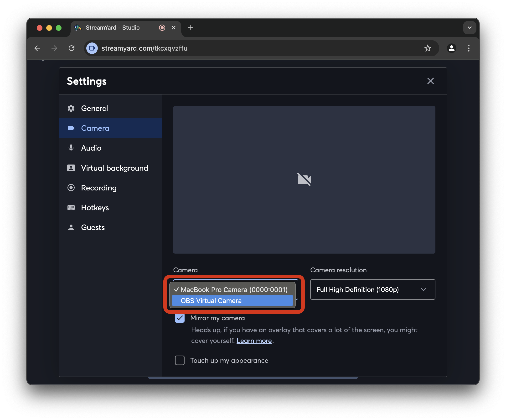Close the StreamYard - Studio tab

(174, 28)
